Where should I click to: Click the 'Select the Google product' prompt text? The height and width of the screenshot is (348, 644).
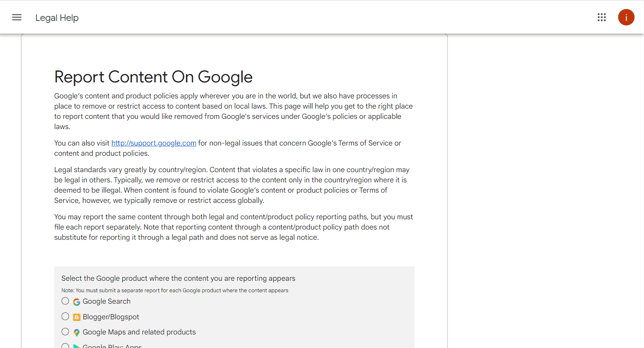coord(178,278)
